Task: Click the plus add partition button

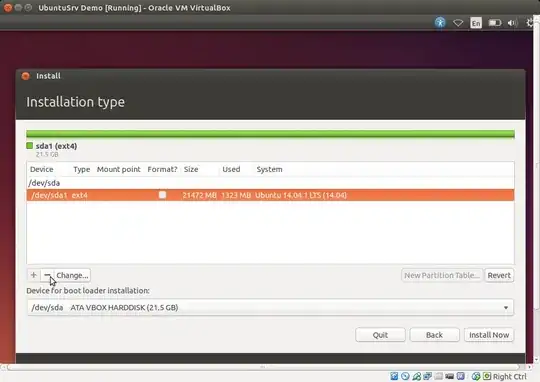Action: pyautogui.click(x=33, y=275)
